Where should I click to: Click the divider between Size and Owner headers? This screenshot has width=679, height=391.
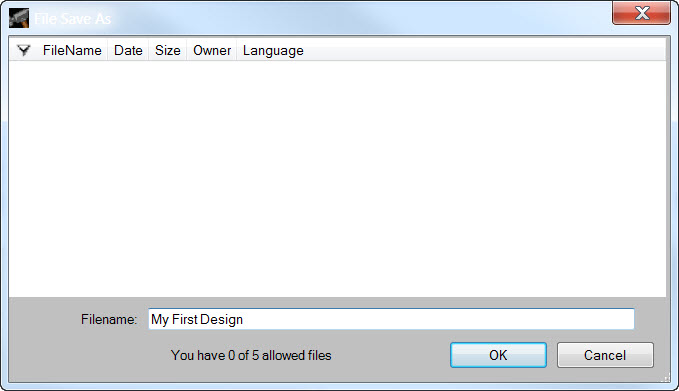pyautogui.click(x=187, y=50)
